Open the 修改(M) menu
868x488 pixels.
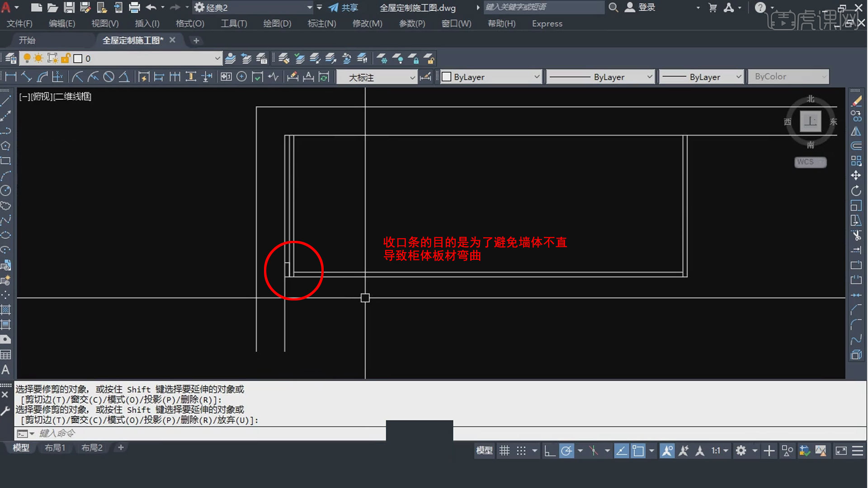point(367,23)
